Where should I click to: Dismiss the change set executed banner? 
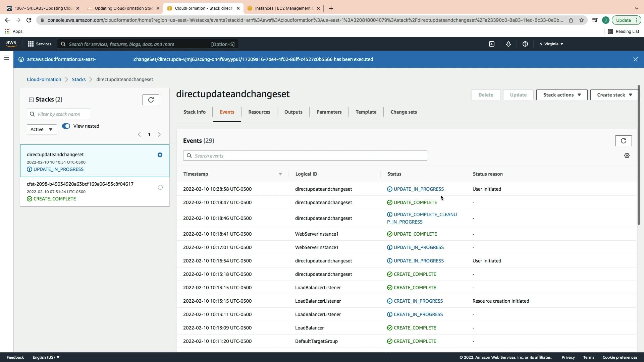[635, 59]
